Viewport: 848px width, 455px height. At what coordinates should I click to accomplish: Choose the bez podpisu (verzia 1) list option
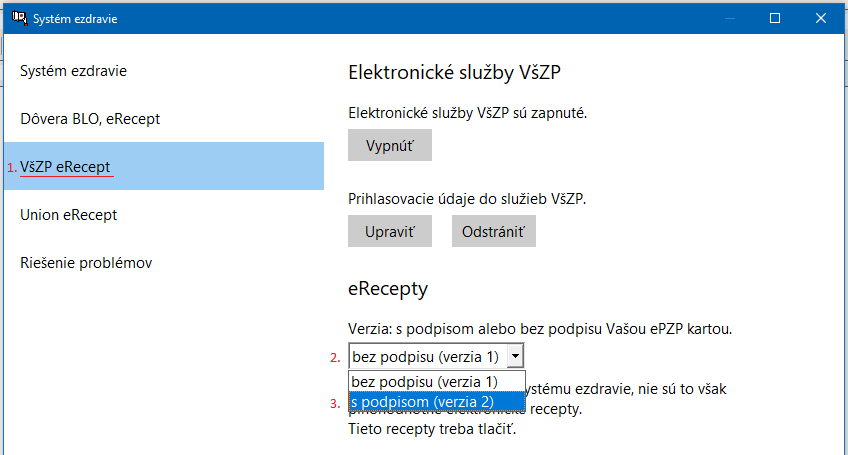click(437, 382)
